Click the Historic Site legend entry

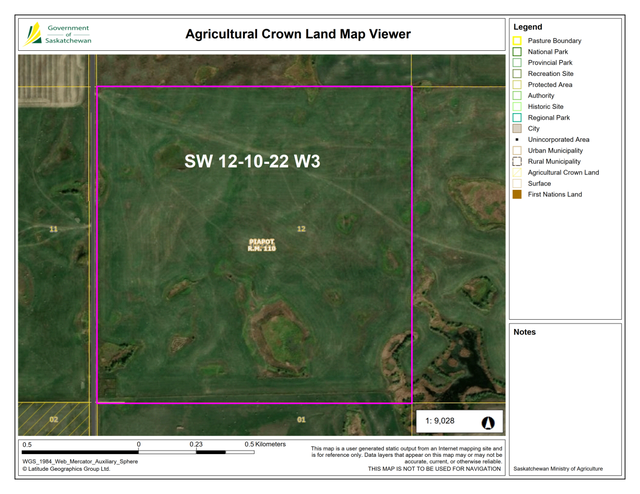pyautogui.click(x=545, y=106)
